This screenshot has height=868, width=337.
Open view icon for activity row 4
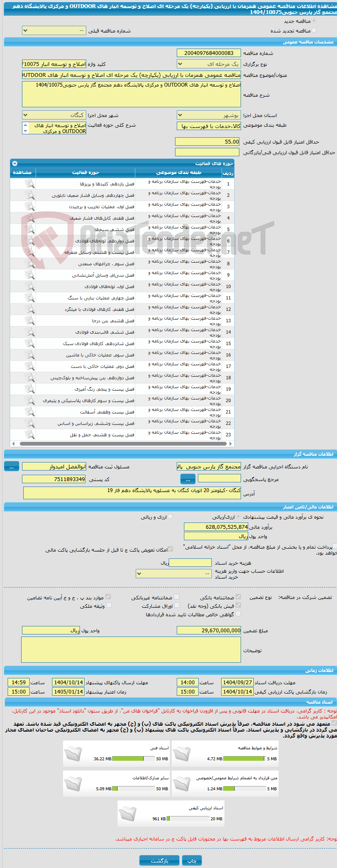pyautogui.click(x=29, y=218)
